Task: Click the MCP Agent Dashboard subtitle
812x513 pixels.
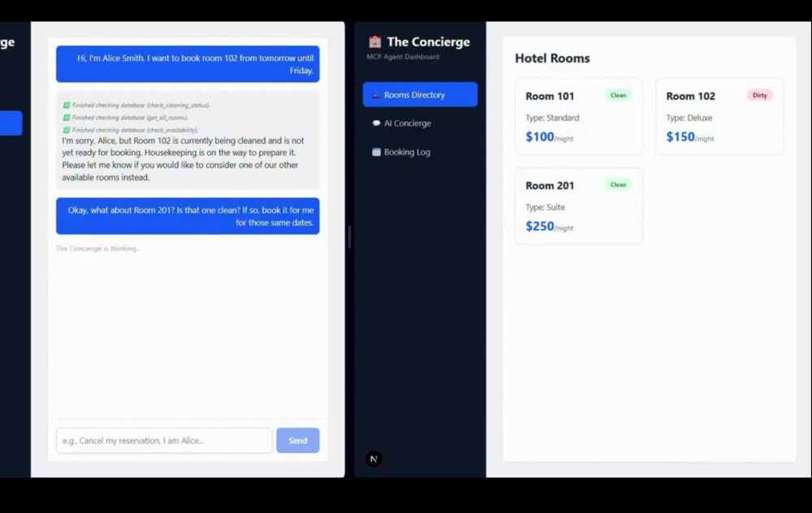Action: [403, 57]
